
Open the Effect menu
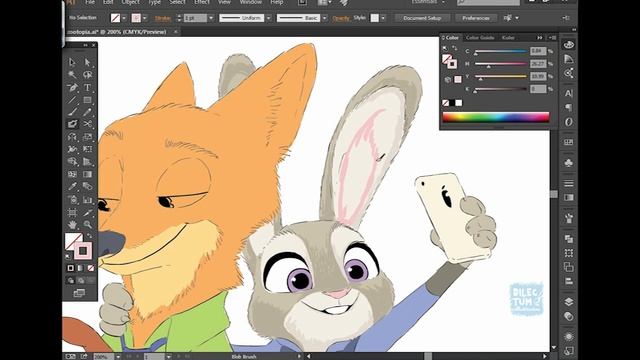pos(202,2)
